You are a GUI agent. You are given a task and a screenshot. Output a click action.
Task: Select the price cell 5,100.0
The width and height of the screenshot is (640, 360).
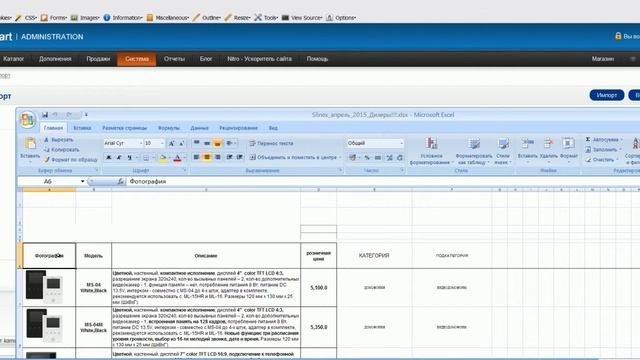pyautogui.click(x=318, y=287)
